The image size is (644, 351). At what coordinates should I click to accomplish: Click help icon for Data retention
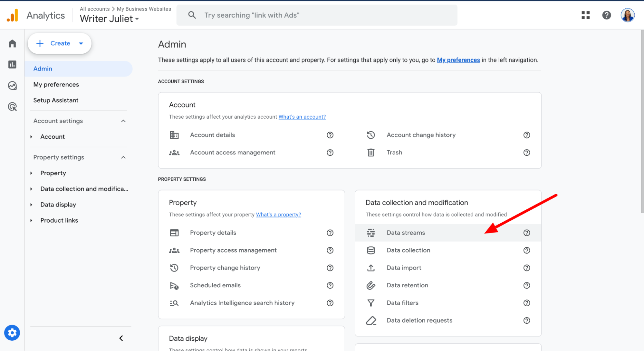tap(527, 285)
